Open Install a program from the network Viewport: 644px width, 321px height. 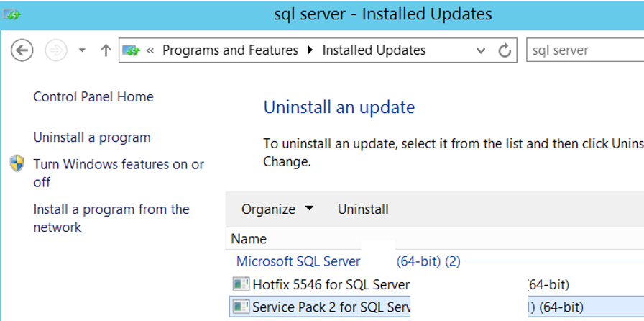[111, 218]
